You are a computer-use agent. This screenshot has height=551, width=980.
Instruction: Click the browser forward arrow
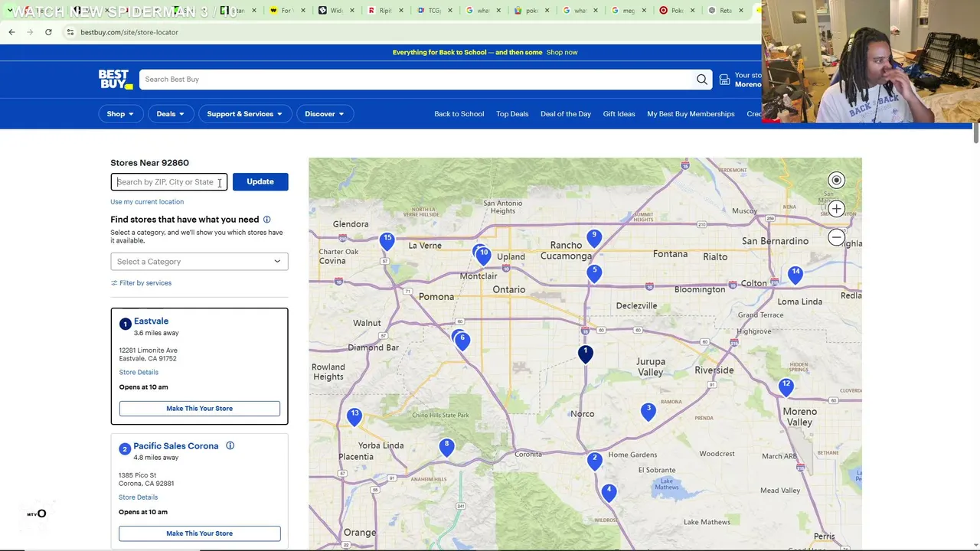[30, 32]
